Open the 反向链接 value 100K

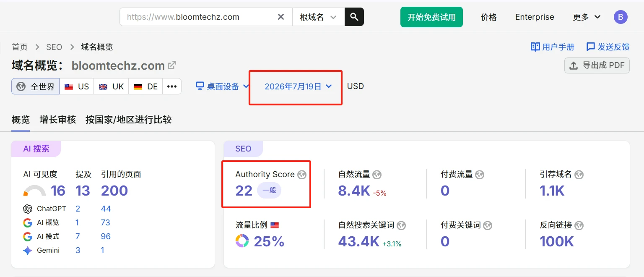pyautogui.click(x=557, y=241)
